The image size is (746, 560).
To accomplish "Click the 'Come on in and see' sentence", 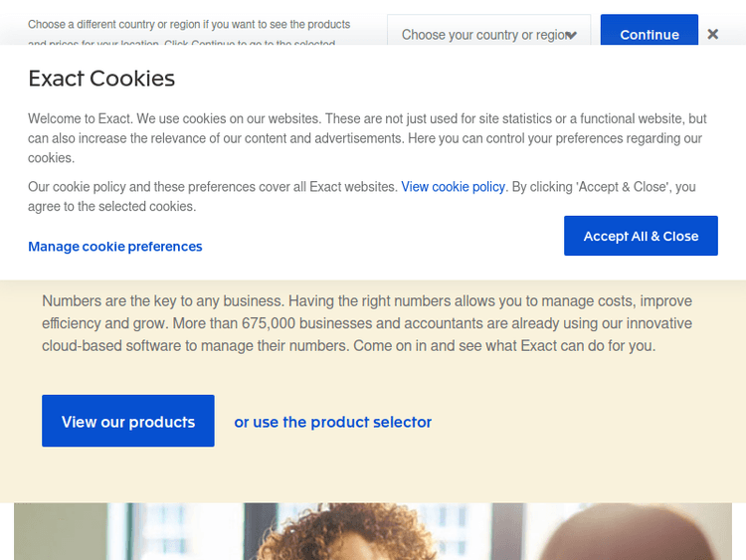I will tap(517, 346).
